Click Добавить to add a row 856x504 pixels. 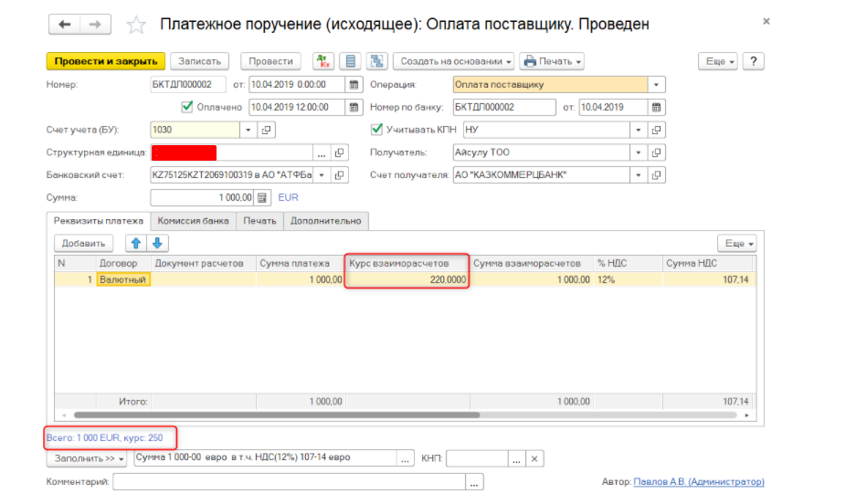pyautogui.click(x=83, y=243)
